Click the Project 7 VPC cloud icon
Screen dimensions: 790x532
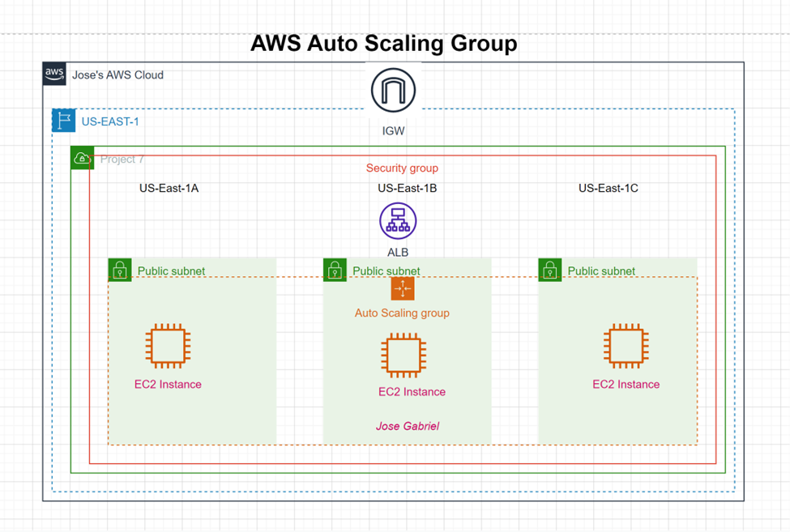click(x=82, y=158)
